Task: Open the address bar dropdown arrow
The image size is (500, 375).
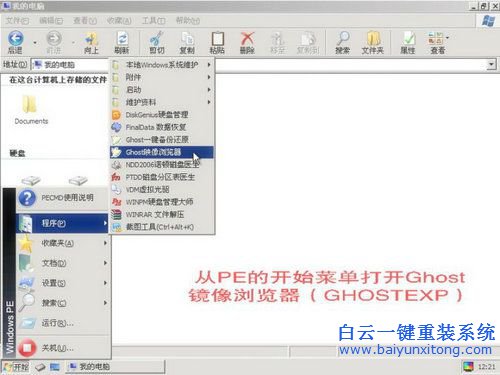Action: point(491,64)
